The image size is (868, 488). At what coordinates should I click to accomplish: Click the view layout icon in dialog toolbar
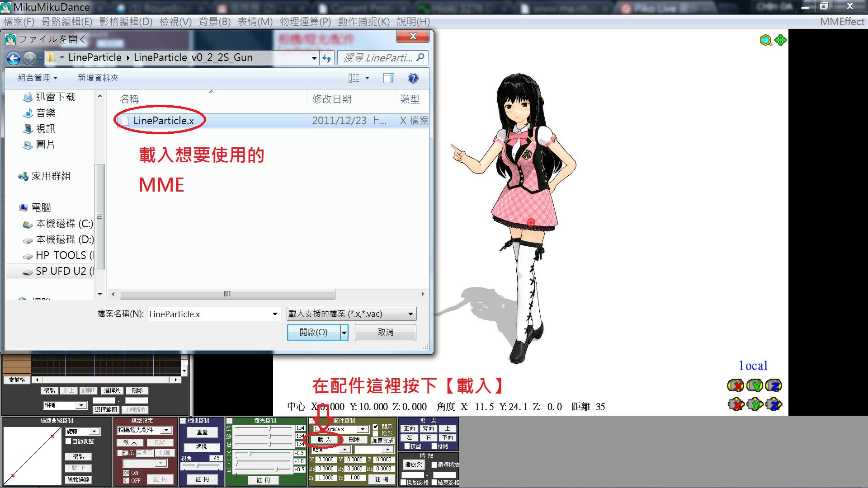354,78
